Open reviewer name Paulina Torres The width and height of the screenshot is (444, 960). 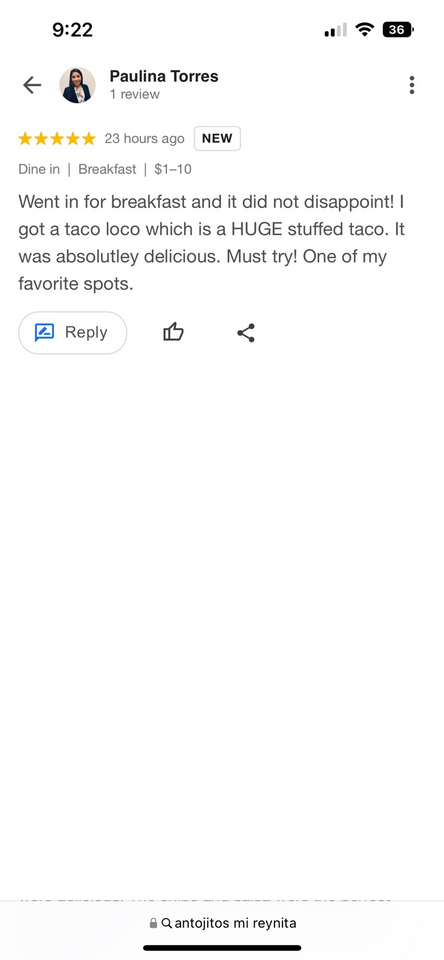164,77
